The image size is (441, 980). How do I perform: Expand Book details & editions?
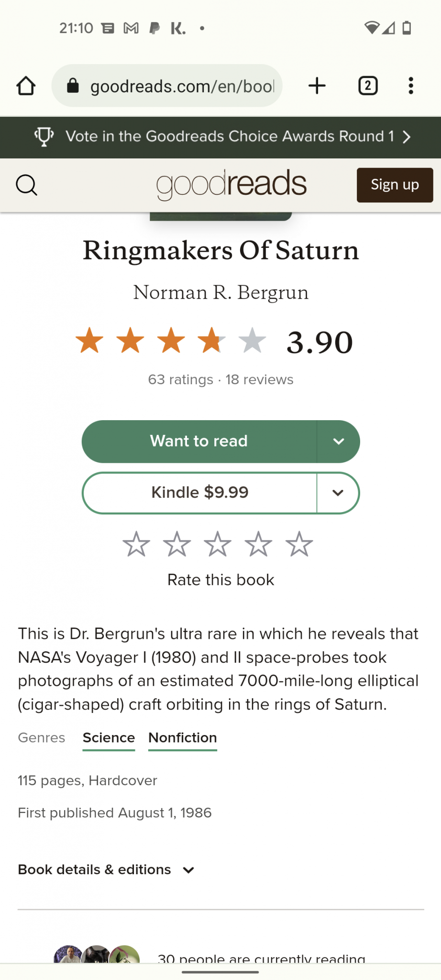[106, 869]
